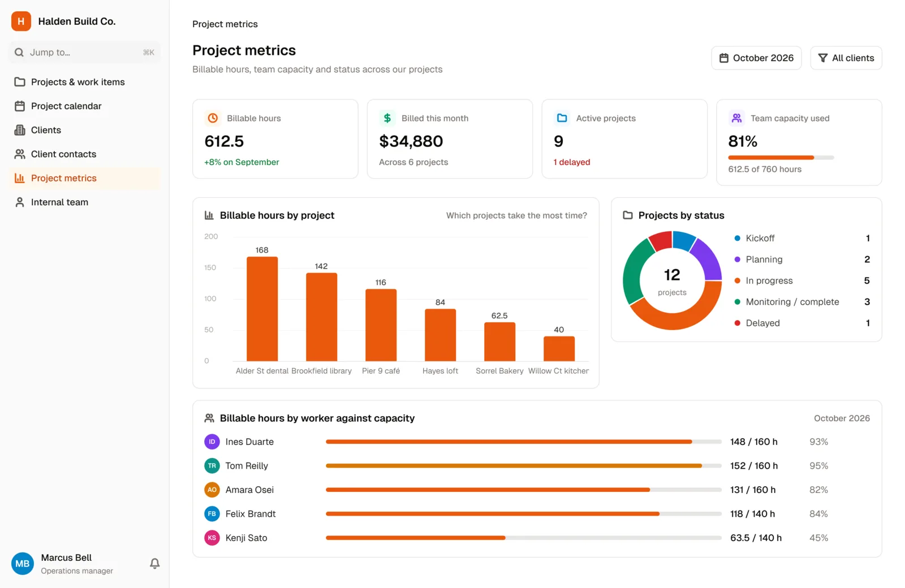Click the 1 delayed link on Active projects

[572, 162]
